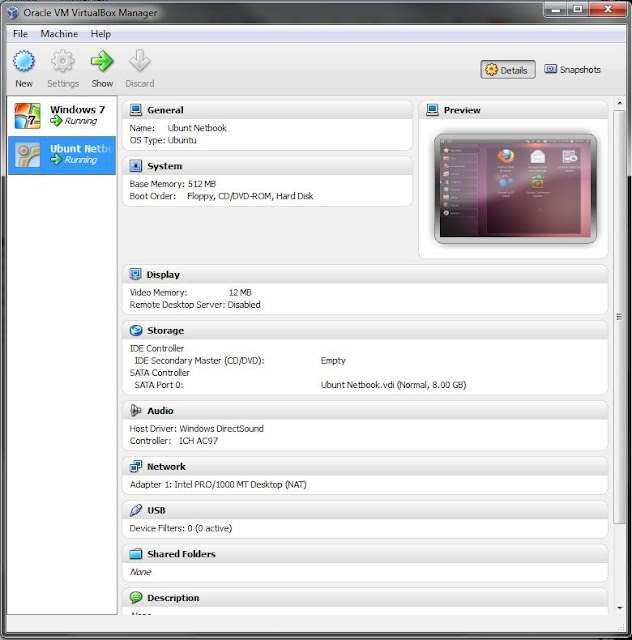Switch to the Snapshots view

pyautogui.click(x=572, y=69)
